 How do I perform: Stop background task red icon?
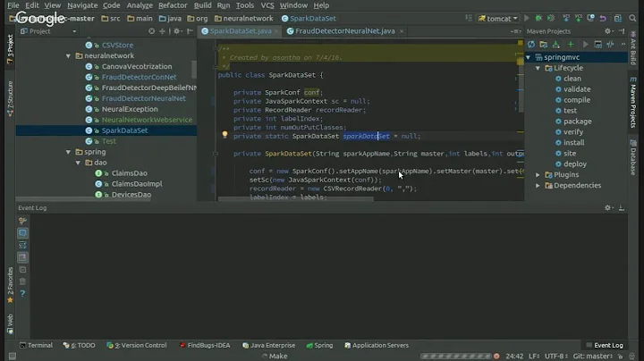pos(496,356)
